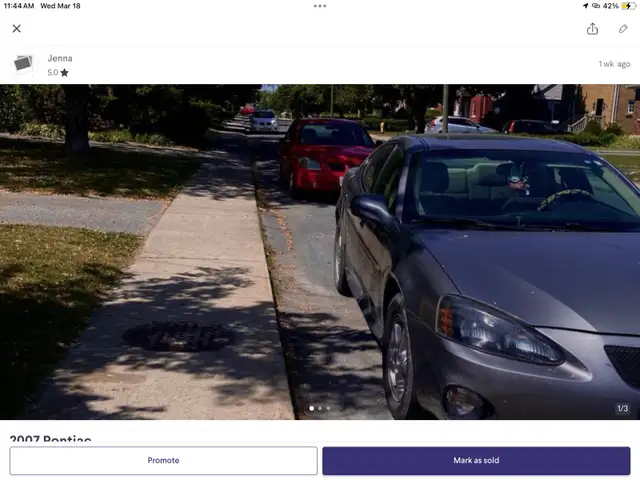Tap the Wi-Fi status icon
Viewport: 640px width, 480px height.
click(x=596, y=5)
